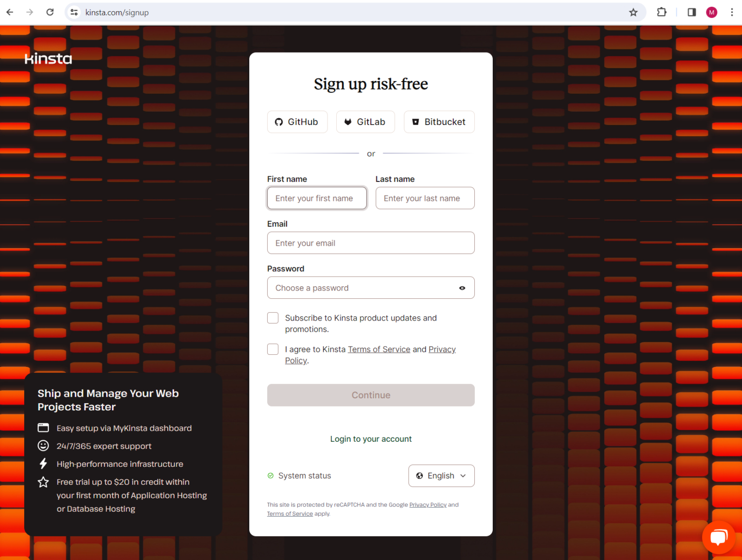Click 'Ship and Manage Your Web Projects Faster' heading

(x=108, y=400)
